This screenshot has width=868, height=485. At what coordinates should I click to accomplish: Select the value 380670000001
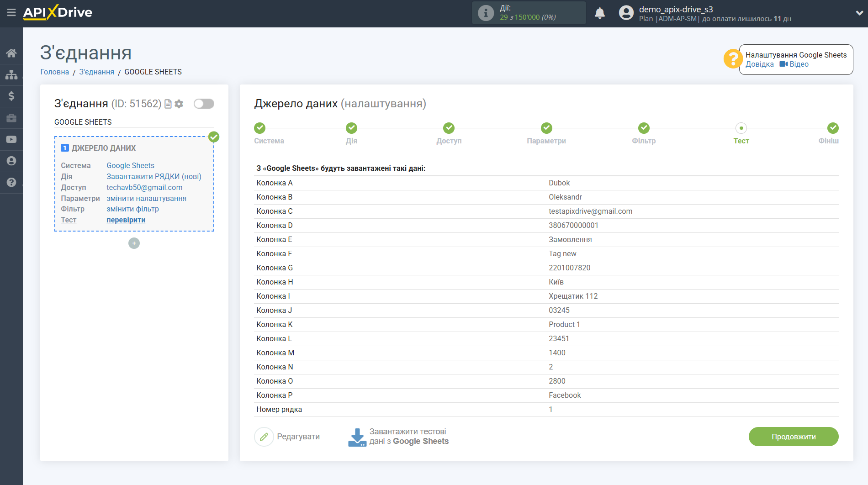[x=573, y=226]
